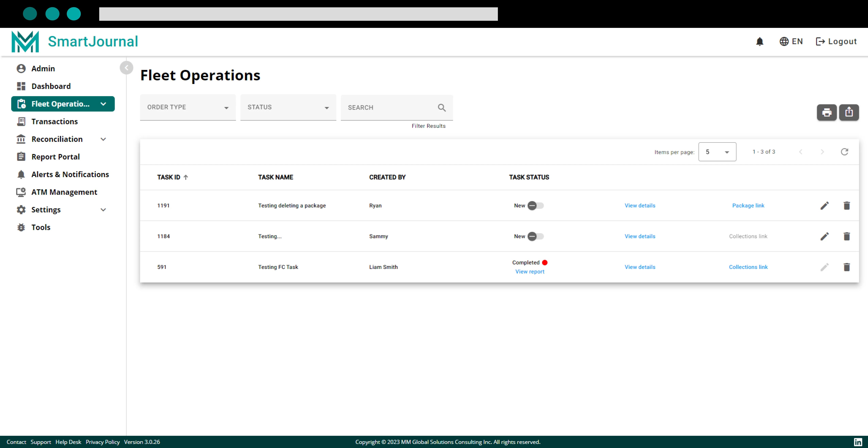Screen dimensions: 868x448
Task: Open Package link for task 1191
Action: 748,206
